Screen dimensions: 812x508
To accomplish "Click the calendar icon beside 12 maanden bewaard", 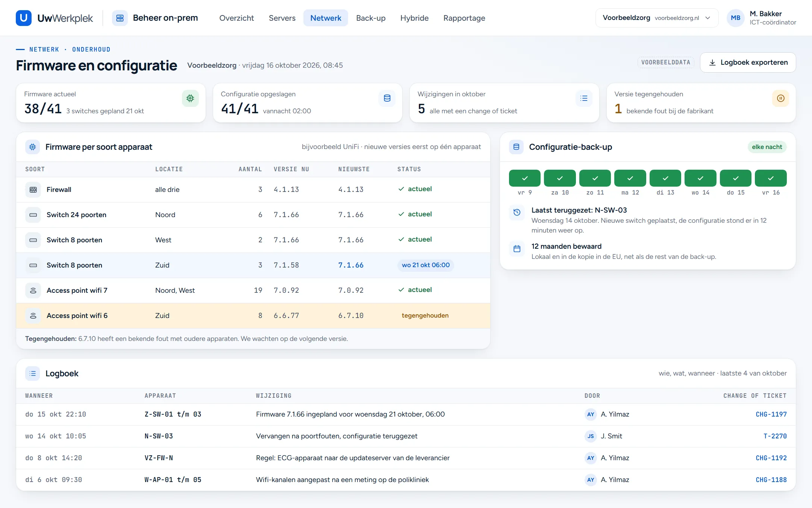I will click(x=517, y=249).
